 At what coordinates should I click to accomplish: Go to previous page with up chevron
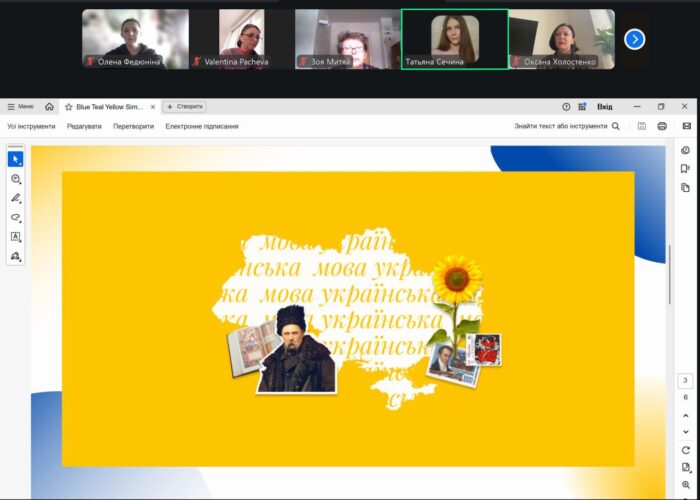point(685,414)
